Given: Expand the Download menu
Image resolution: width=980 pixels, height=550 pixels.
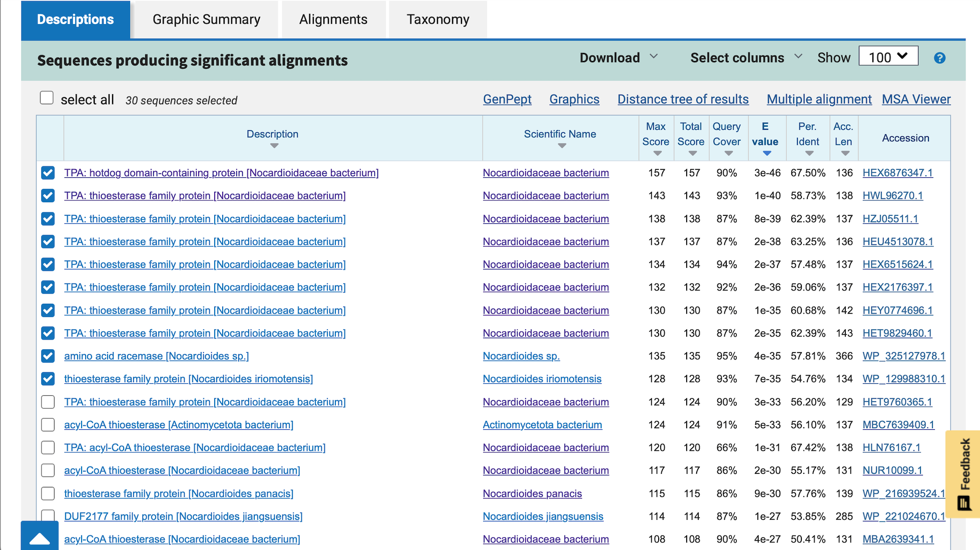Looking at the screenshot, I should pyautogui.click(x=619, y=58).
